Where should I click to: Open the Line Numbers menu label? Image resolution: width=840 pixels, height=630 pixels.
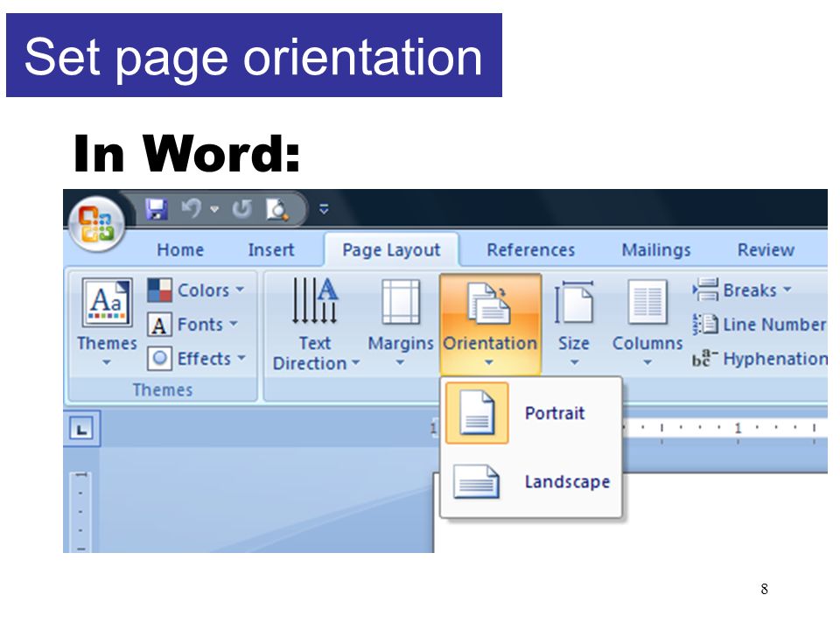click(774, 324)
